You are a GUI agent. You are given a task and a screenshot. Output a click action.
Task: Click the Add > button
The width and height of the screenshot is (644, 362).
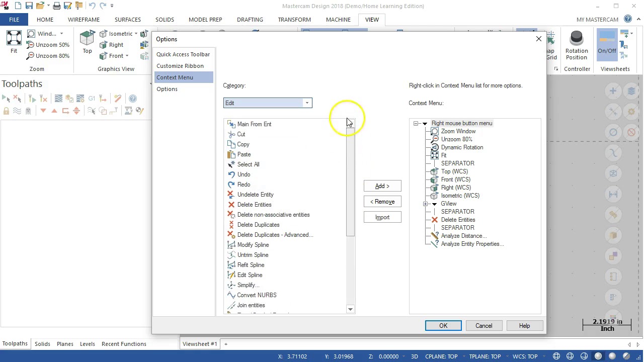click(382, 186)
